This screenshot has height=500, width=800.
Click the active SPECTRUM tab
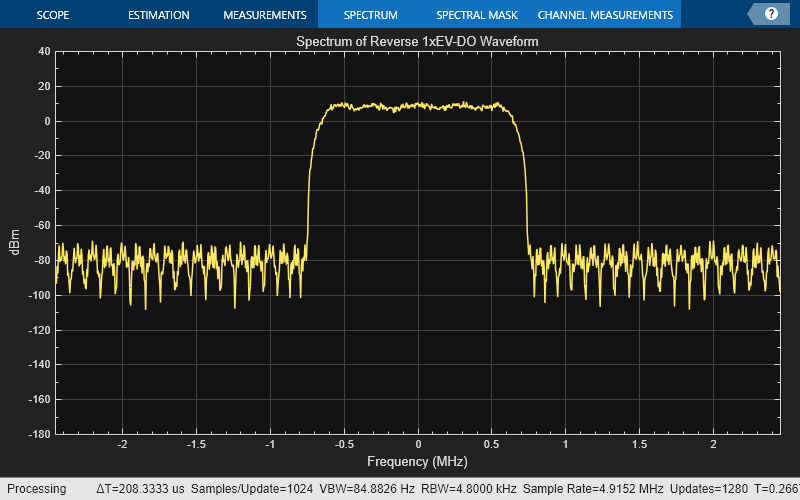click(370, 15)
